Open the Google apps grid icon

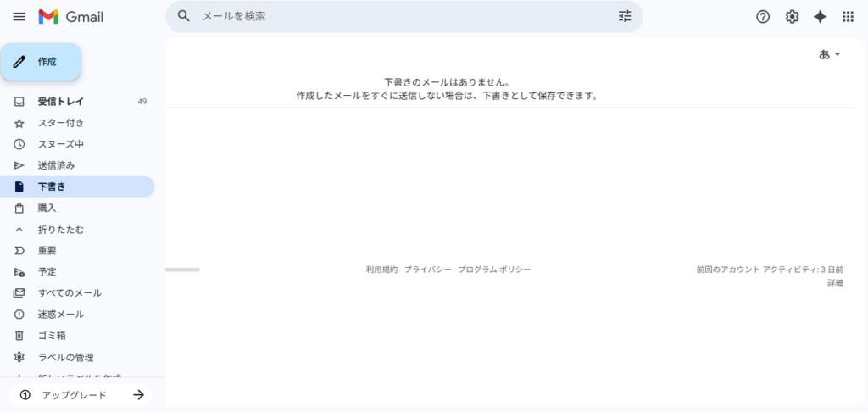tap(848, 17)
